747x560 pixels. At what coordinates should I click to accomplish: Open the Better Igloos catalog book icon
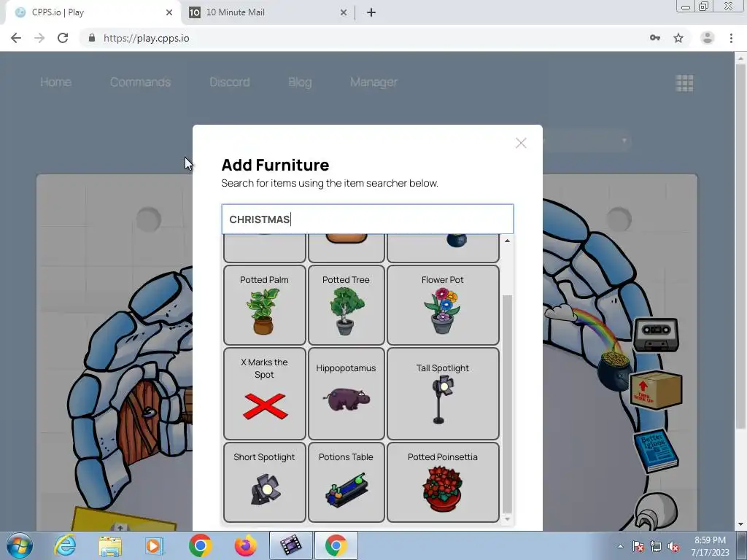pos(656,450)
